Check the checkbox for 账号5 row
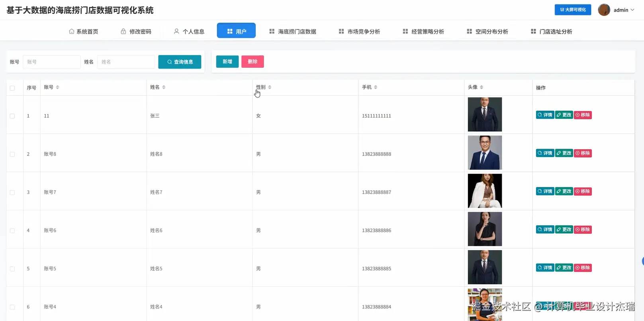The height and width of the screenshot is (321, 644). (12, 269)
